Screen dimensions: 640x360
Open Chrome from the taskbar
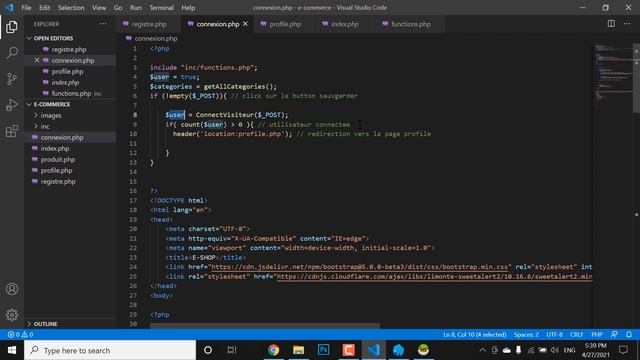[273, 350]
